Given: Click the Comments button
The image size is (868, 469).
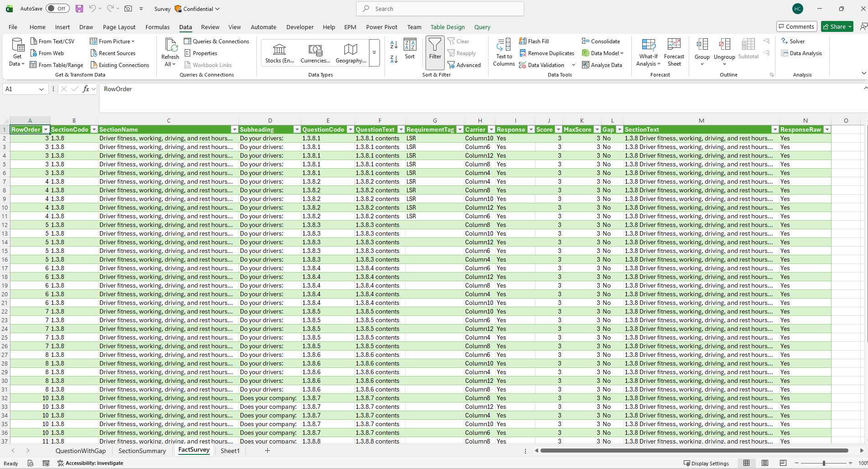Looking at the screenshot, I should pos(796,27).
